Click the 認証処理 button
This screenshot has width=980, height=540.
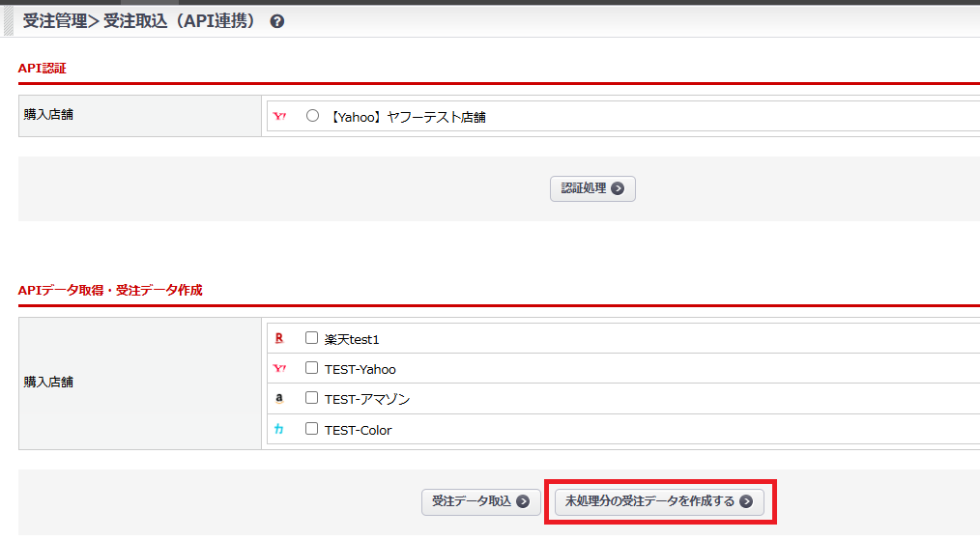(592, 188)
